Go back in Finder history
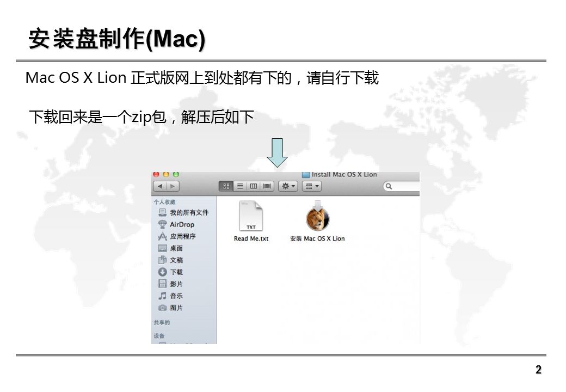The height and width of the screenshot is (392, 566). point(160,186)
